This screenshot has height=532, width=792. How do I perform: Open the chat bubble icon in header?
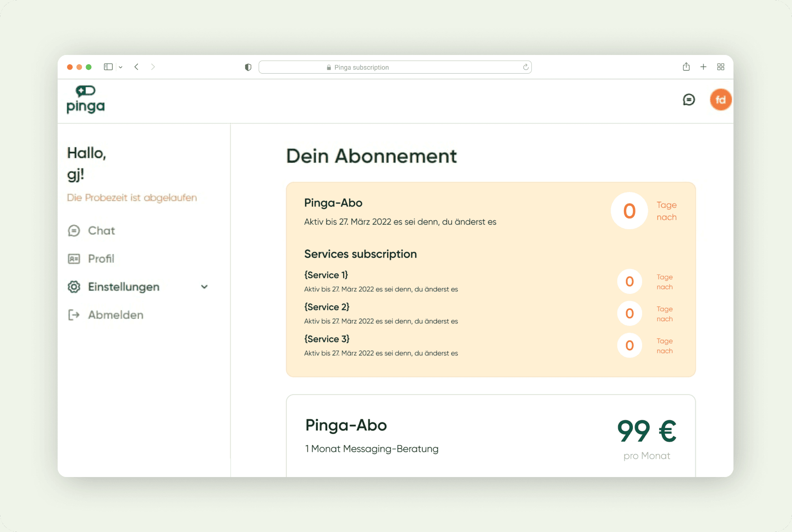[689, 100]
